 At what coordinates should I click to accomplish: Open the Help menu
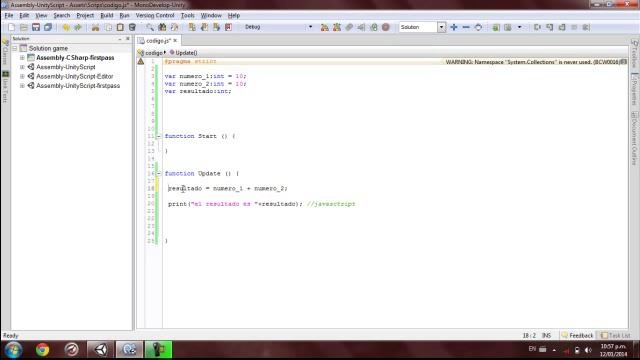click(233, 16)
